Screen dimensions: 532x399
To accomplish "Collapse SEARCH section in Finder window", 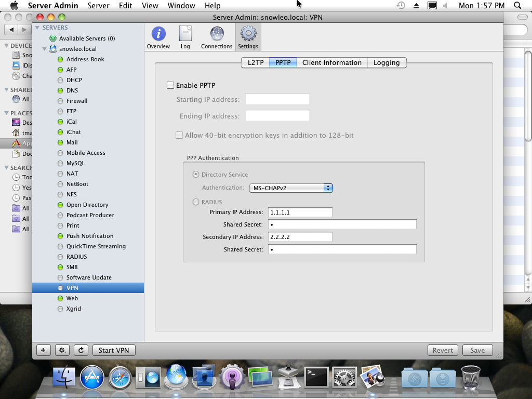I will [6, 168].
